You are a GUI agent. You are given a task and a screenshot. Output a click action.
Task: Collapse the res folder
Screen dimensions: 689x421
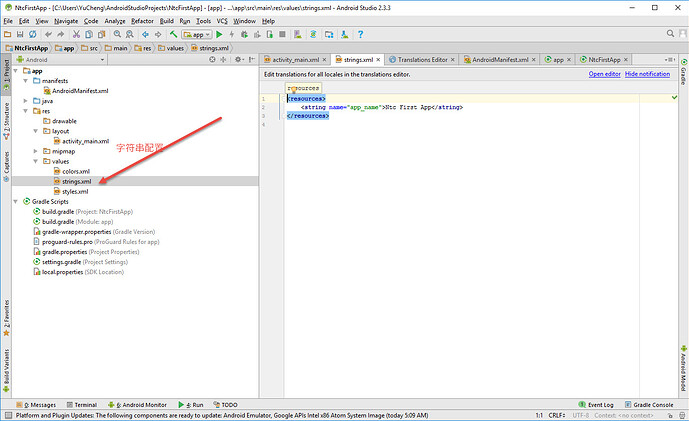[25, 111]
